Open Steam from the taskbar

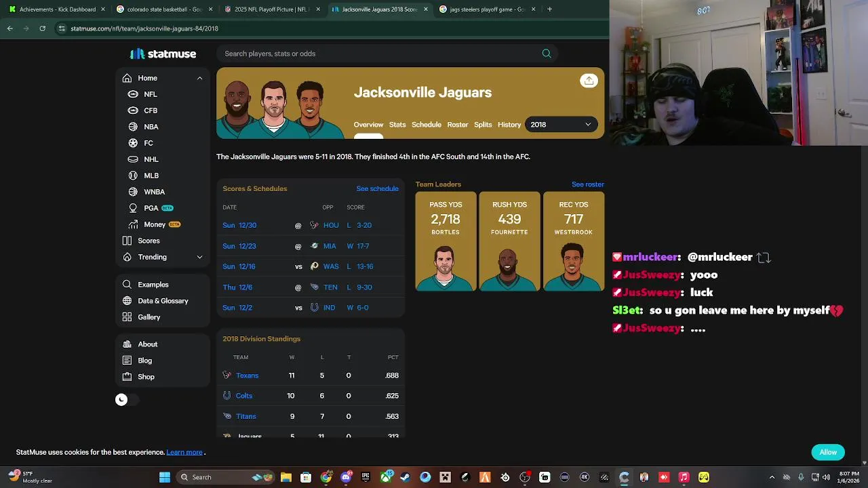[405, 477]
